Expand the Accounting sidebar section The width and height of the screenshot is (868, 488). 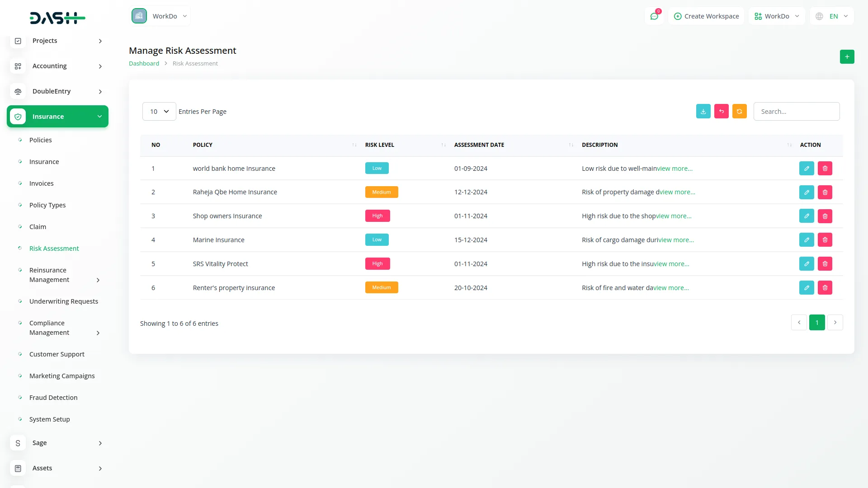[50, 66]
